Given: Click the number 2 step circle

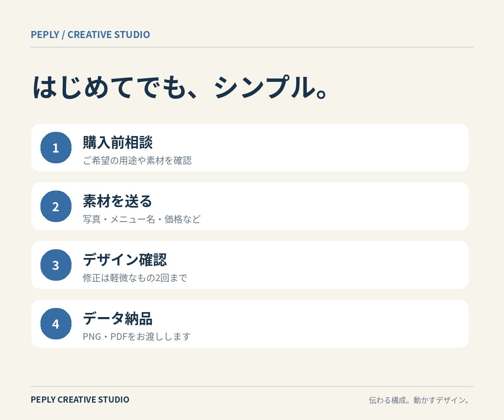Looking at the screenshot, I should 56,206.
